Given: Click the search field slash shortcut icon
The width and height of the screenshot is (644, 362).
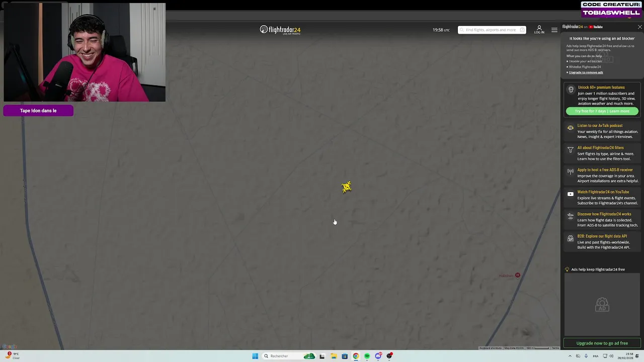Looking at the screenshot, I should pyautogui.click(x=522, y=30).
